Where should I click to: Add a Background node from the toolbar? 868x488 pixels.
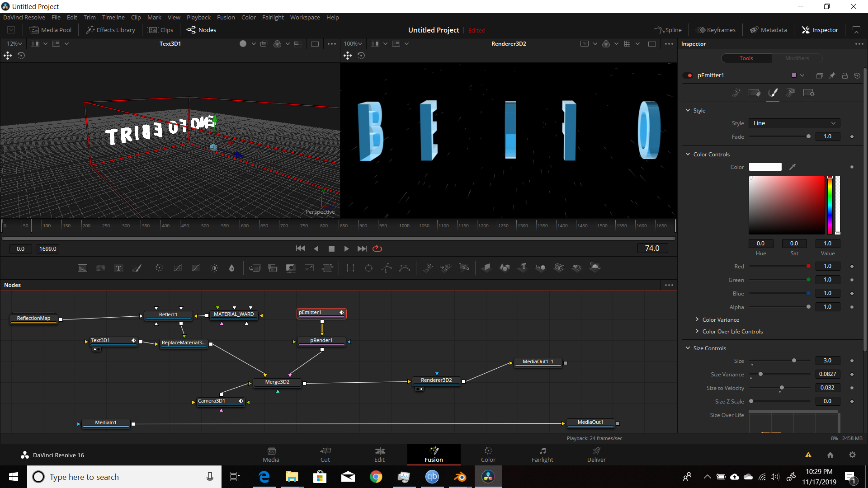point(82,268)
